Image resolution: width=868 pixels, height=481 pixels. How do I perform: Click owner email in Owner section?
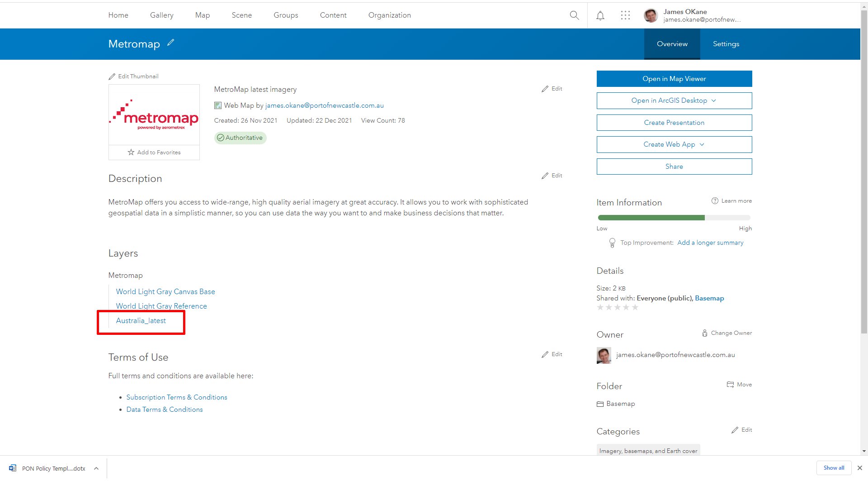(675, 355)
